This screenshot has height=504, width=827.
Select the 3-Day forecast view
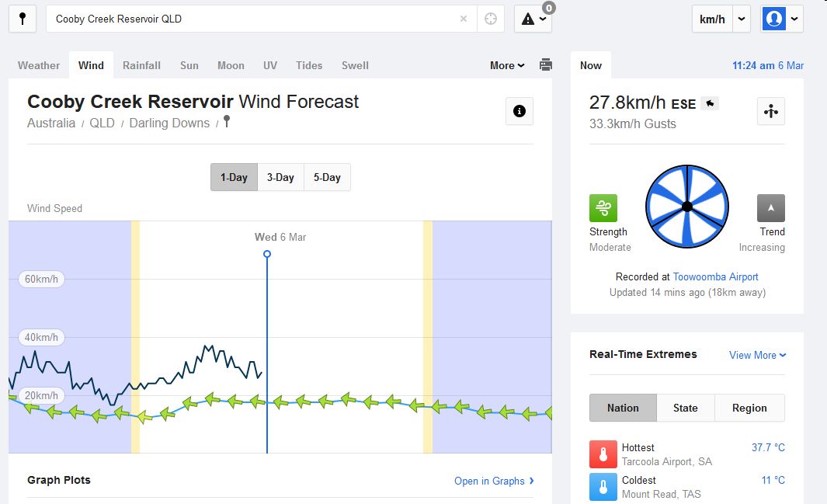pos(280,177)
